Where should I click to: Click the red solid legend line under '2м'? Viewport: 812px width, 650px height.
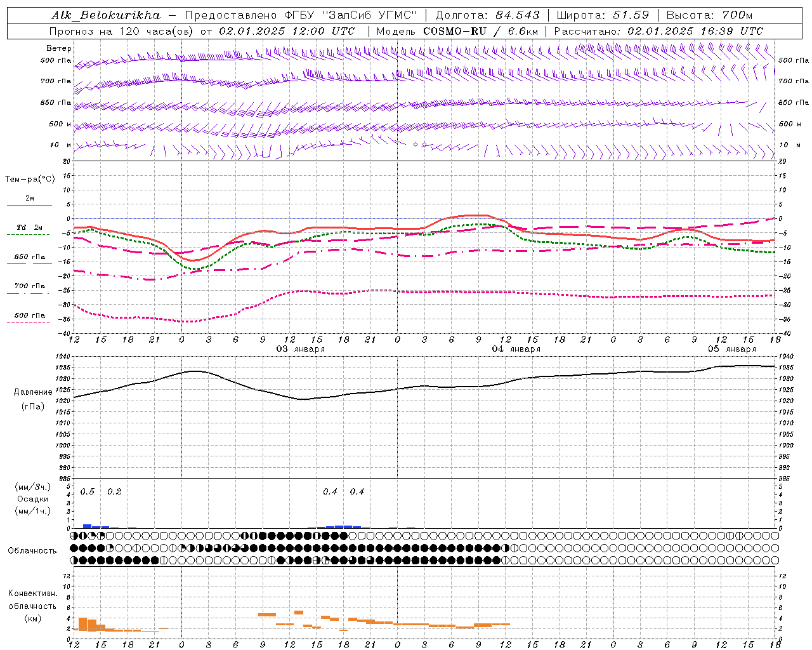(29, 205)
